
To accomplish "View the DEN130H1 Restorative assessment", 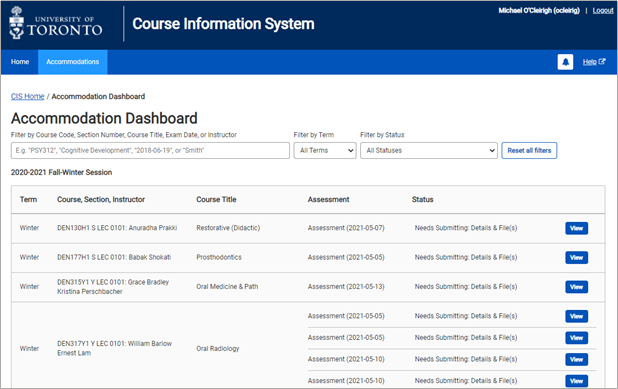I will coord(576,228).
